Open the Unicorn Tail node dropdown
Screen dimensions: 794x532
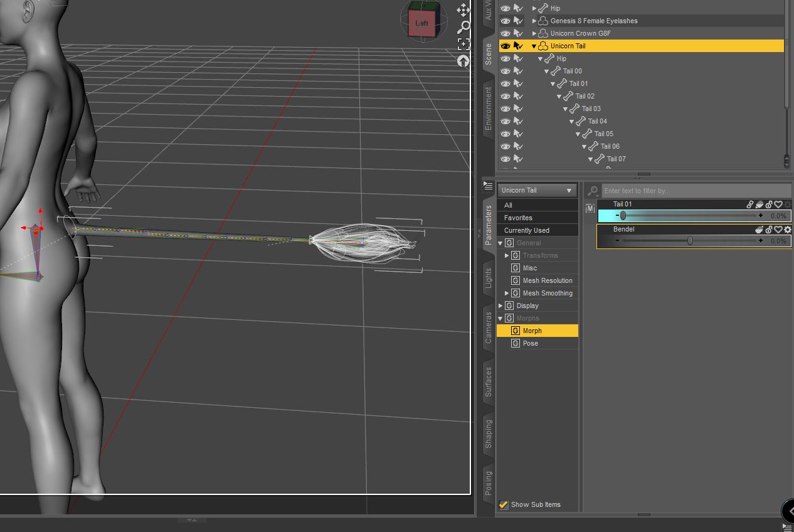[537, 190]
